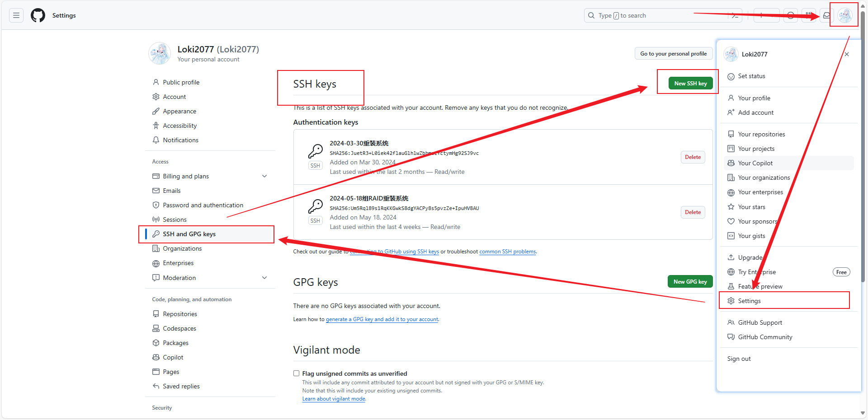Click the Accessibility figure icon in sidebar
868x420 pixels.
click(x=156, y=126)
